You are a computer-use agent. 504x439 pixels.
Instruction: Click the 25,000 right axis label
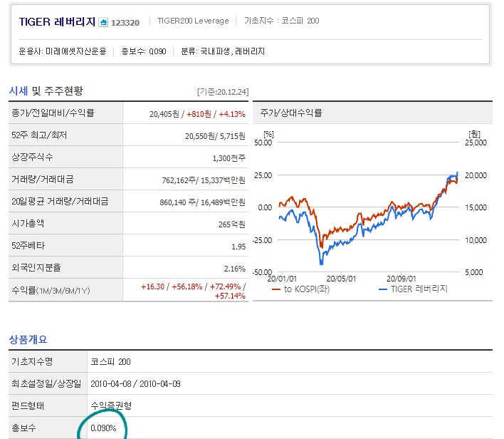[476, 143]
